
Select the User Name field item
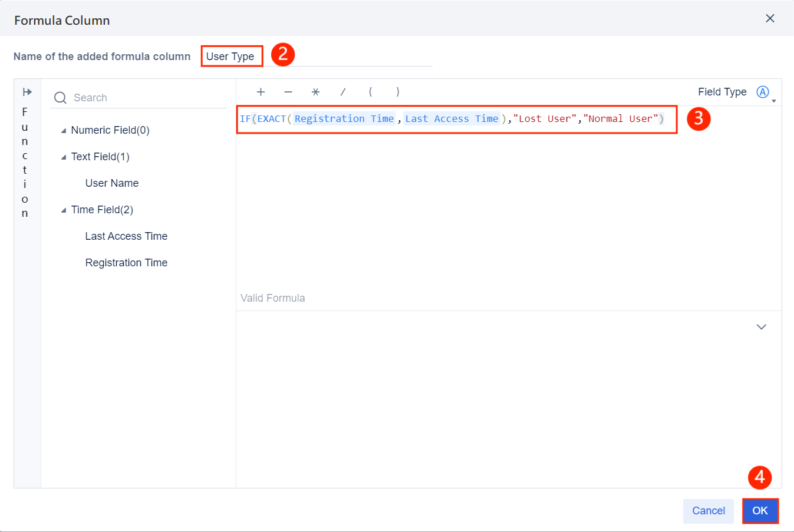(x=111, y=183)
